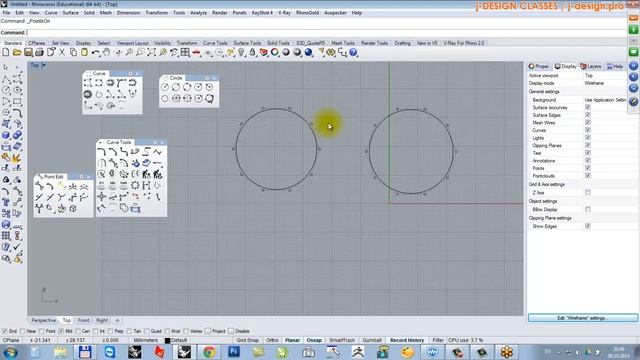640x360 pixels.
Task: Enable the Quad osnap checkbox
Action: pyautogui.click(x=147, y=331)
